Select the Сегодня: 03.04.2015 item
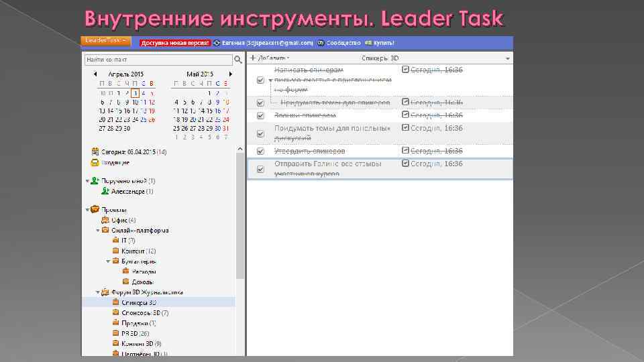644x362 pixels. click(134, 152)
